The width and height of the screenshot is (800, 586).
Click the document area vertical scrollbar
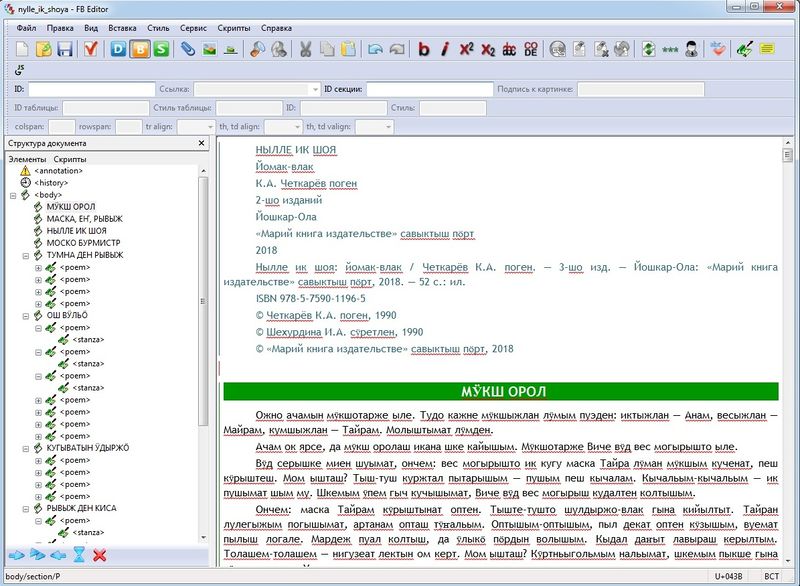pyautogui.click(x=788, y=352)
